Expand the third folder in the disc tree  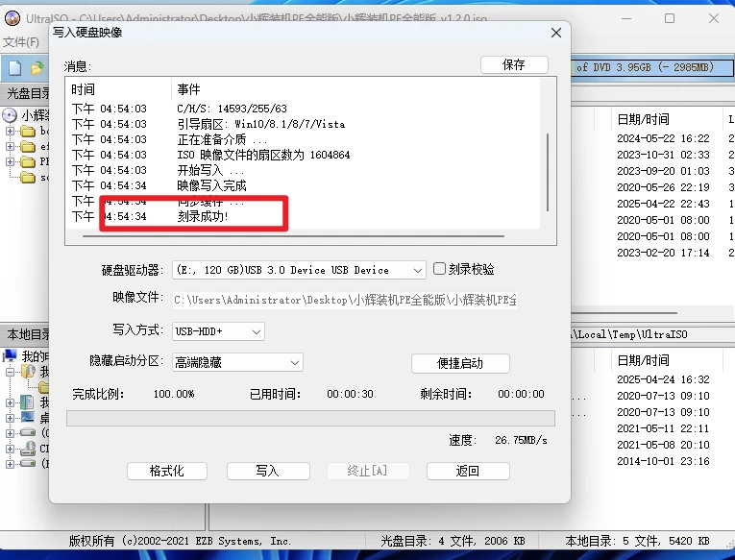[x=10, y=161]
